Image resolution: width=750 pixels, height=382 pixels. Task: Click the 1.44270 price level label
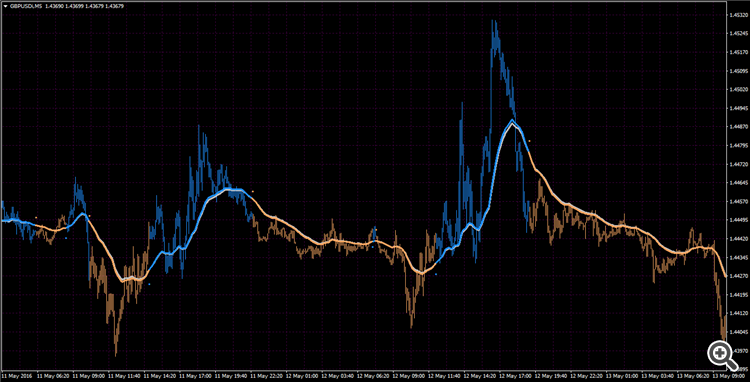[737, 276]
